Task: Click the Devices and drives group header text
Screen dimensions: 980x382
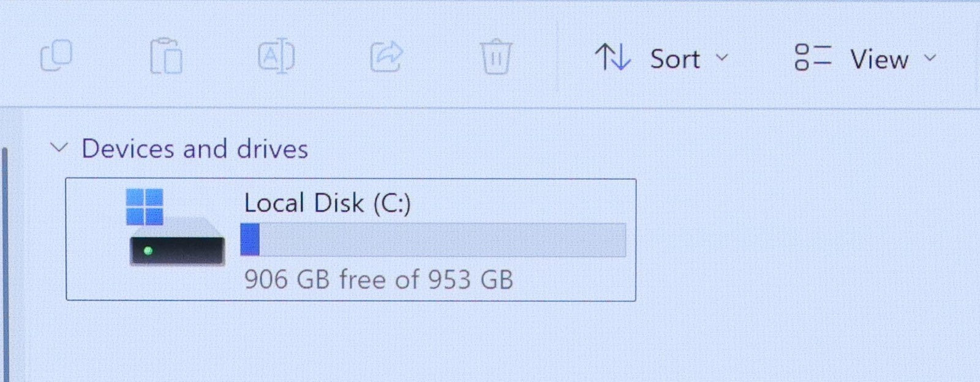Action: pyautogui.click(x=195, y=149)
